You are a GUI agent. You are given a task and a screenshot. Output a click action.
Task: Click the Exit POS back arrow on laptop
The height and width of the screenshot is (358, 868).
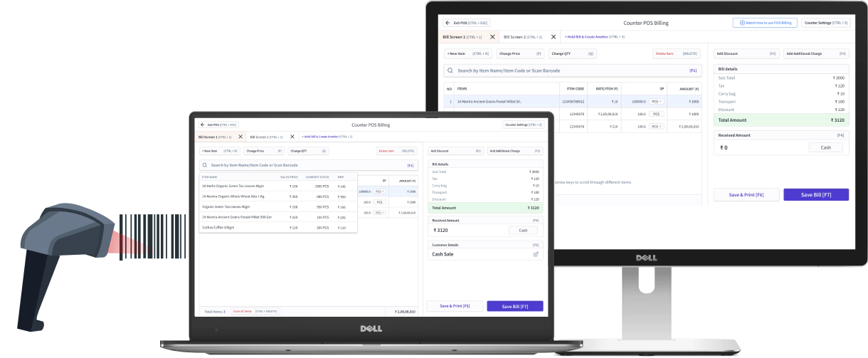pyautogui.click(x=203, y=125)
